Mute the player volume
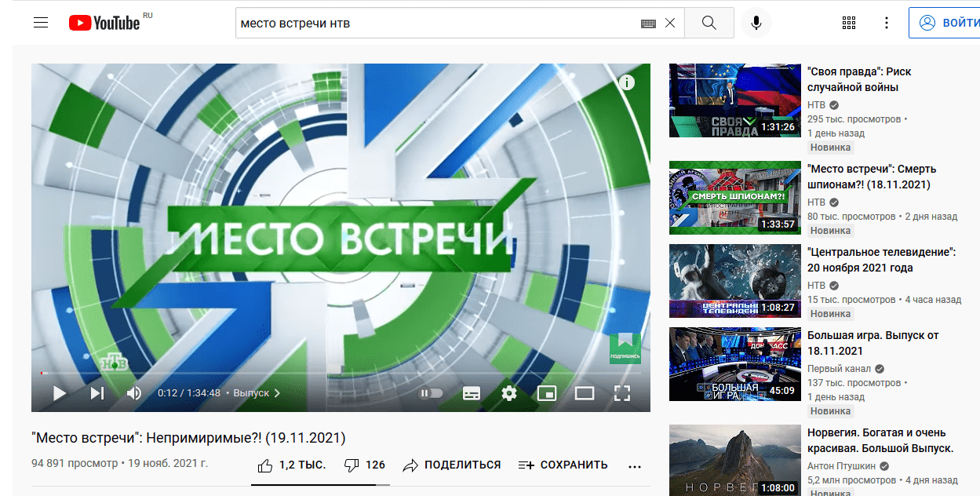This screenshot has width=980, height=496. click(x=134, y=393)
